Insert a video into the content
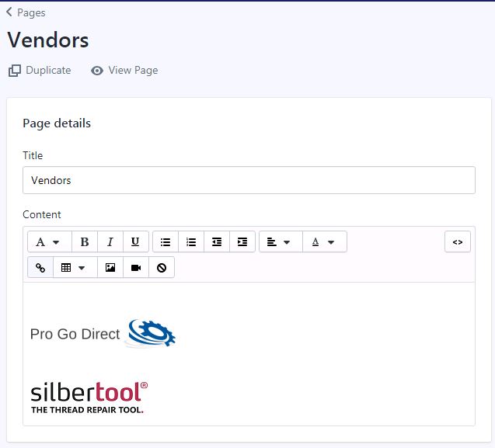495x448 pixels. [x=136, y=268]
